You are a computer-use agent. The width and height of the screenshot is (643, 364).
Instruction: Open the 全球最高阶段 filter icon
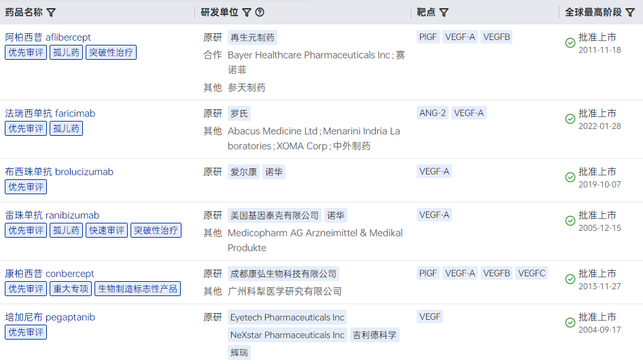[x=630, y=12]
